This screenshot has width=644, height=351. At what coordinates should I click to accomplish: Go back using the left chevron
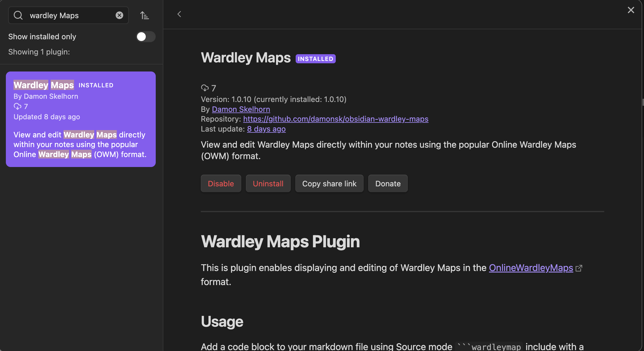pos(179,14)
